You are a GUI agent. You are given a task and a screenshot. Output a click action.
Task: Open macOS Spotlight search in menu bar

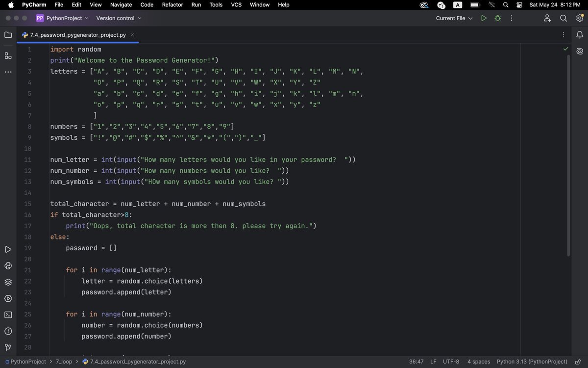pos(506,4)
